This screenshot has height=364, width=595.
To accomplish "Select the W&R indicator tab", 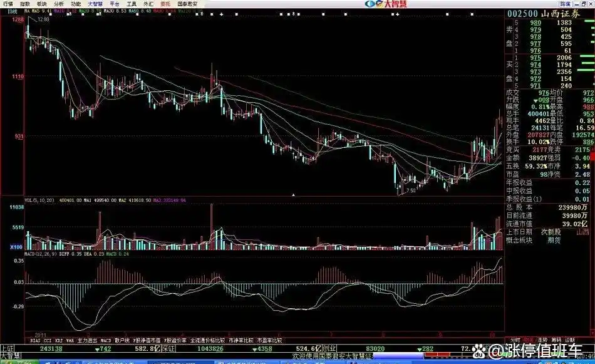I will 70,340.
